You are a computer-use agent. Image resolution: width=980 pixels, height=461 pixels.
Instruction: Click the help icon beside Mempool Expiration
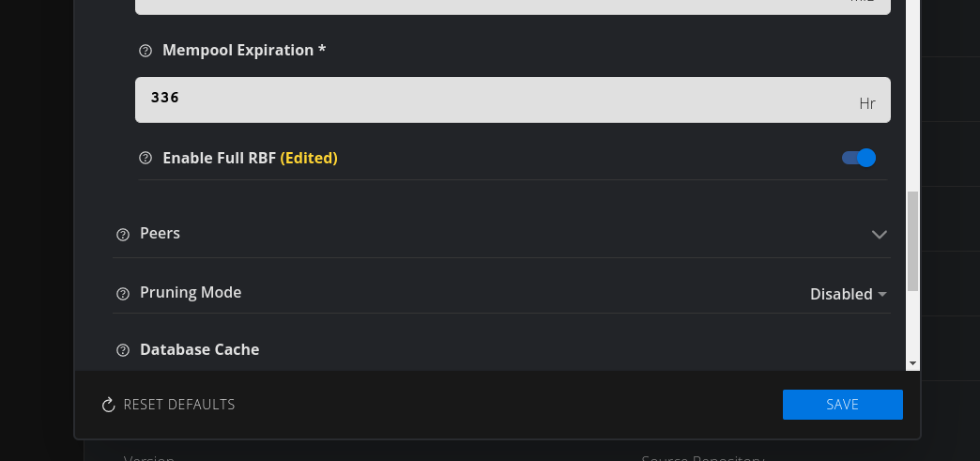[x=145, y=51]
